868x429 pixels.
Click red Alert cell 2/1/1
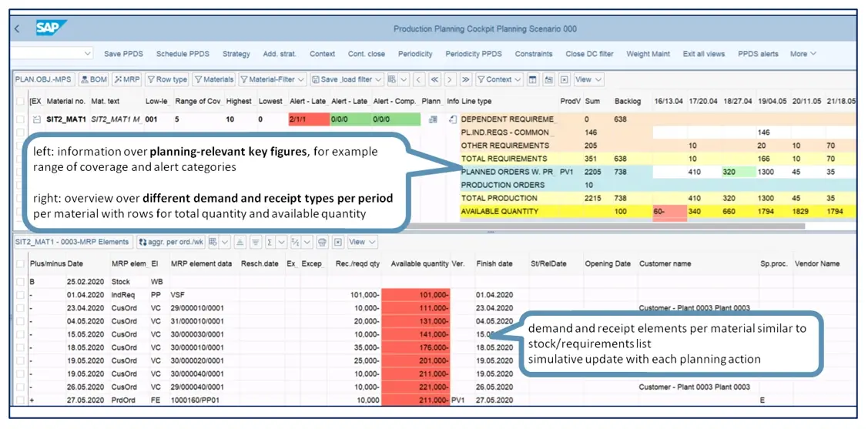click(x=309, y=119)
